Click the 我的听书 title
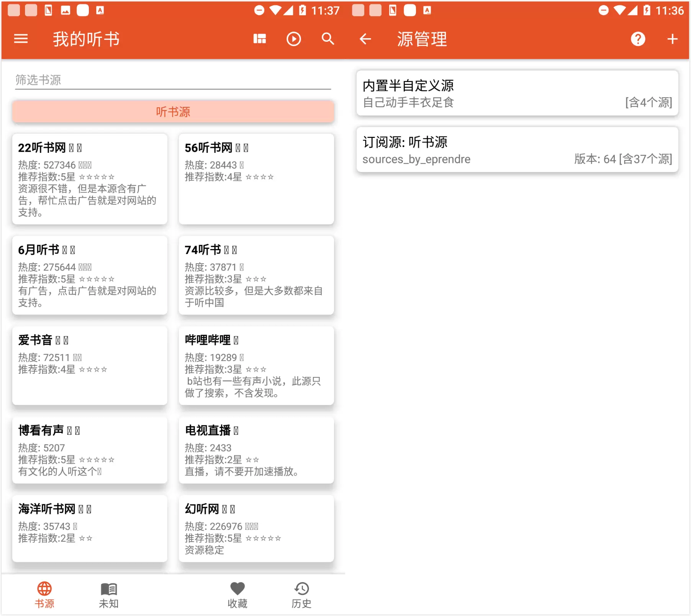Image resolution: width=691 pixels, height=616 pixels. (x=86, y=39)
